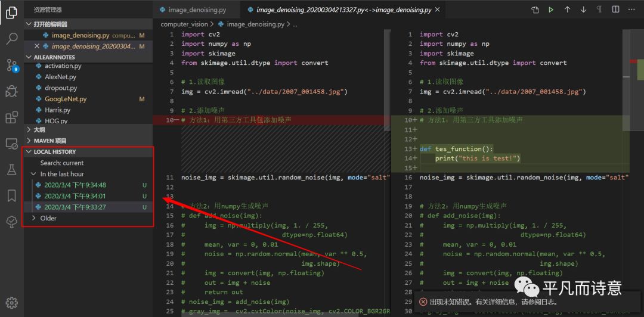This screenshot has width=644, height=317.
Task: Open the Bookmarks icon in activity bar
Action: click(x=11, y=196)
